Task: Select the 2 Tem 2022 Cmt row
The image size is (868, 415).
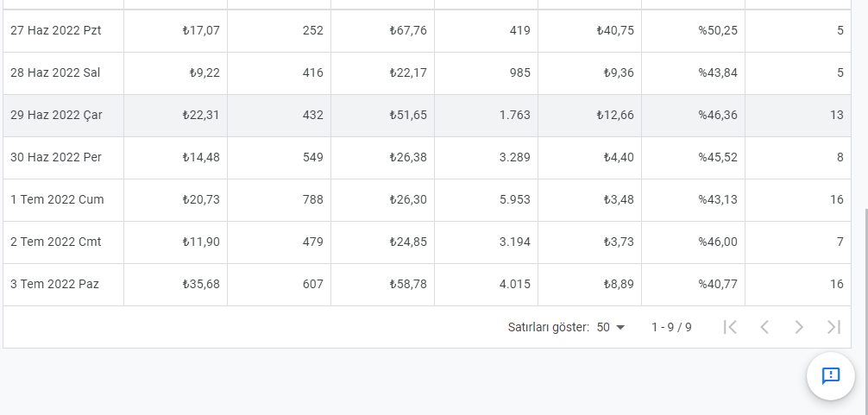Action: click(x=427, y=242)
